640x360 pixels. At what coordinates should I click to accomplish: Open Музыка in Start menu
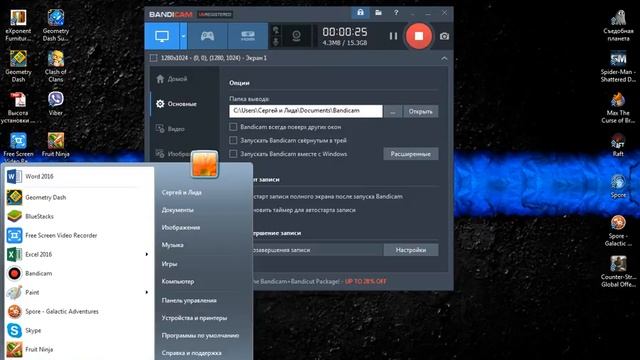pos(173,245)
